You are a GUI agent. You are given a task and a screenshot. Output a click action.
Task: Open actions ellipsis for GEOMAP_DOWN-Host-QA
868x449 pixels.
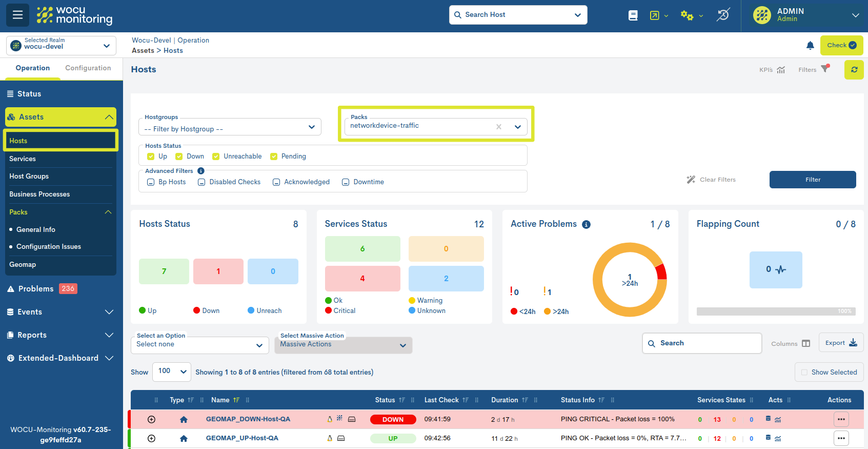[x=841, y=419]
